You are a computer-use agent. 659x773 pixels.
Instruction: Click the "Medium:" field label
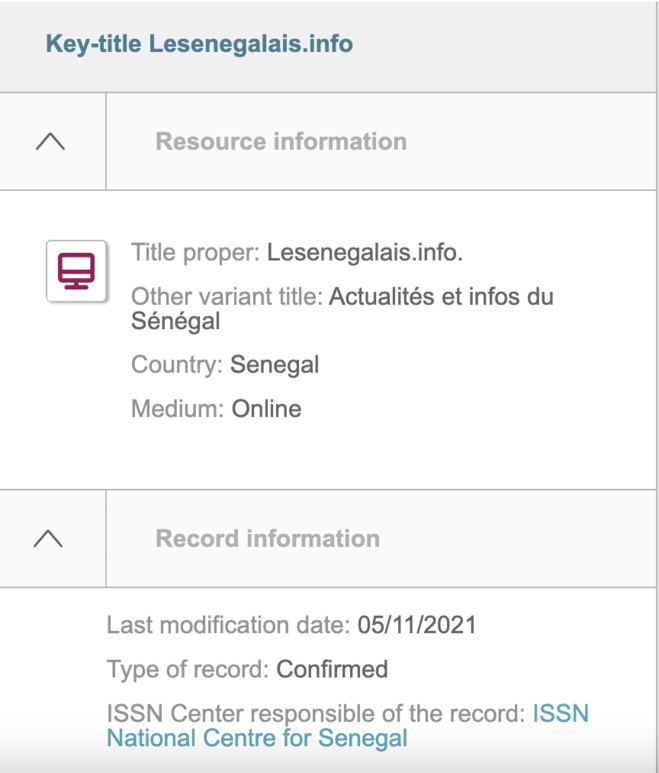click(178, 408)
